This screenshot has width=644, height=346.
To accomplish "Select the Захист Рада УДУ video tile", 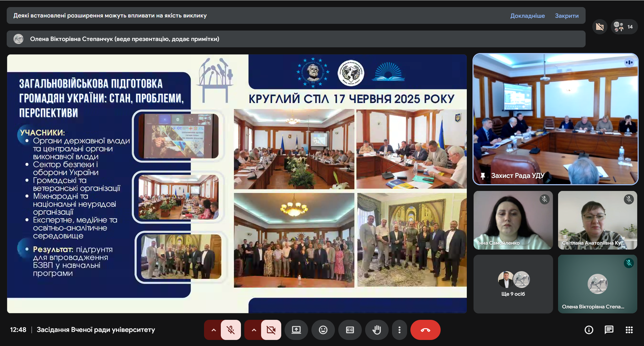I will coord(555,119).
